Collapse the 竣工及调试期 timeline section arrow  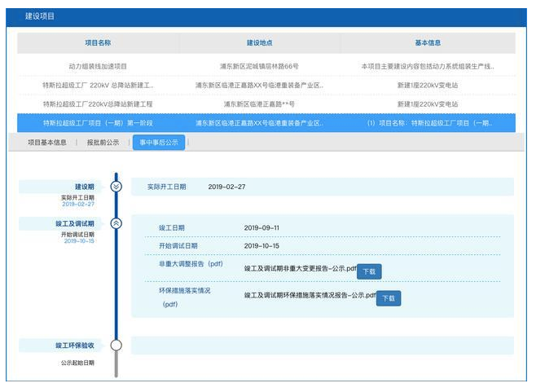click(x=116, y=223)
